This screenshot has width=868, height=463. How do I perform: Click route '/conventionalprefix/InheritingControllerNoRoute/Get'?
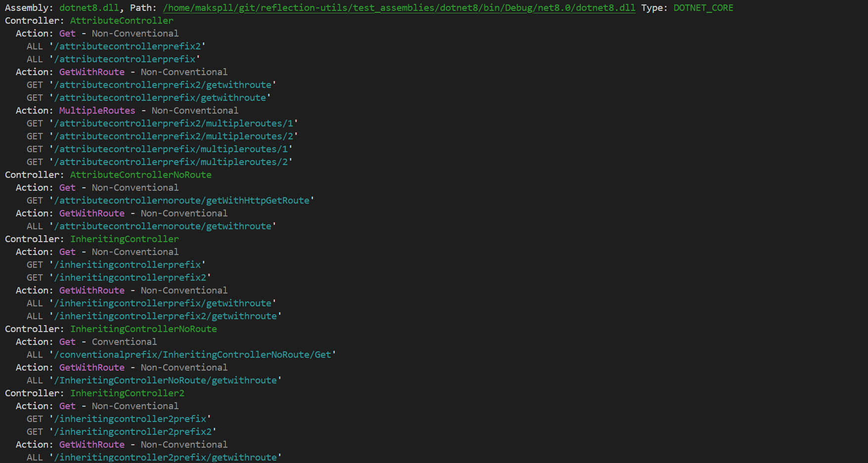193,355
